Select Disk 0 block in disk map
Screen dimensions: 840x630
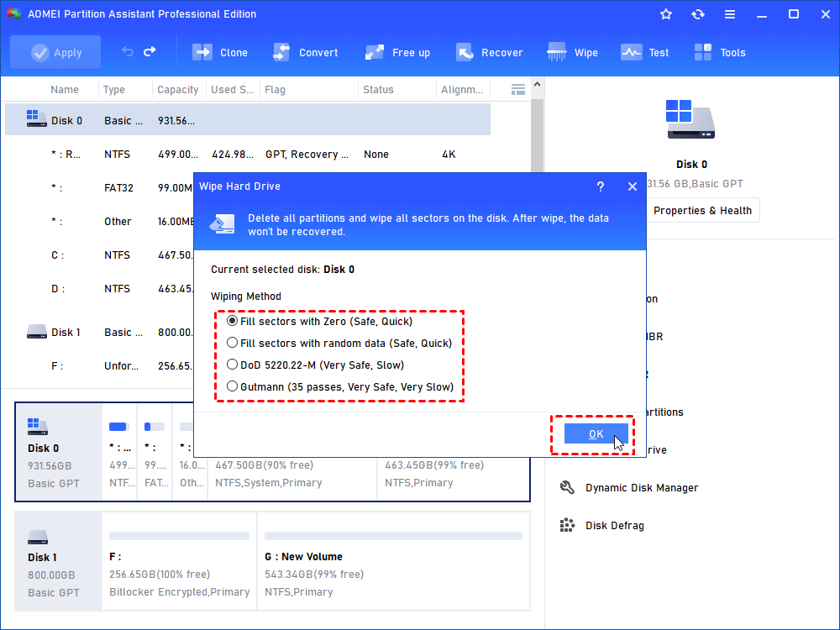[59, 452]
